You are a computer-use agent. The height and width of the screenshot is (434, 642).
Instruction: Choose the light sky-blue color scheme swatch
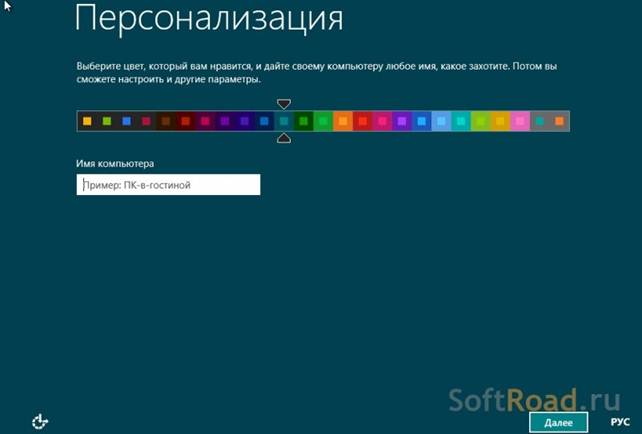pyautogui.click(x=441, y=121)
